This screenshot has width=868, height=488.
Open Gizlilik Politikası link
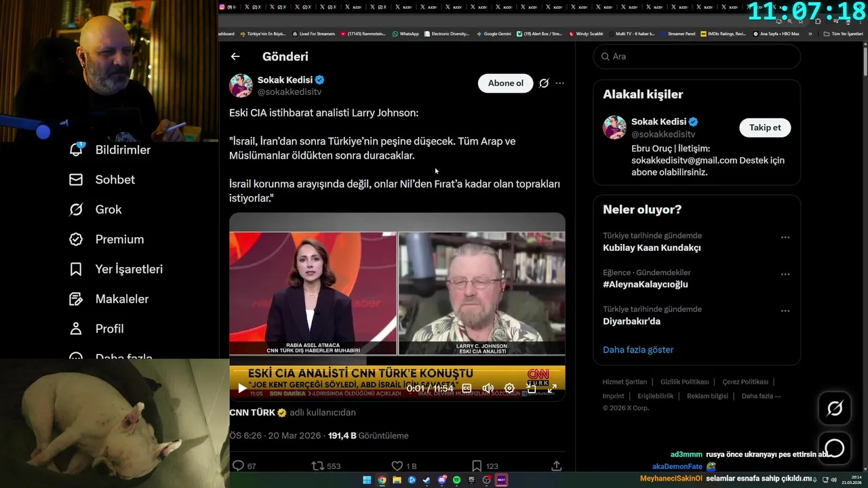[x=685, y=382]
